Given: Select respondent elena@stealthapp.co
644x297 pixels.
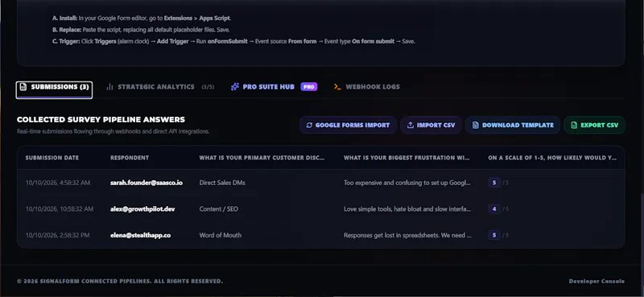Looking at the screenshot, I should pyautogui.click(x=140, y=235).
